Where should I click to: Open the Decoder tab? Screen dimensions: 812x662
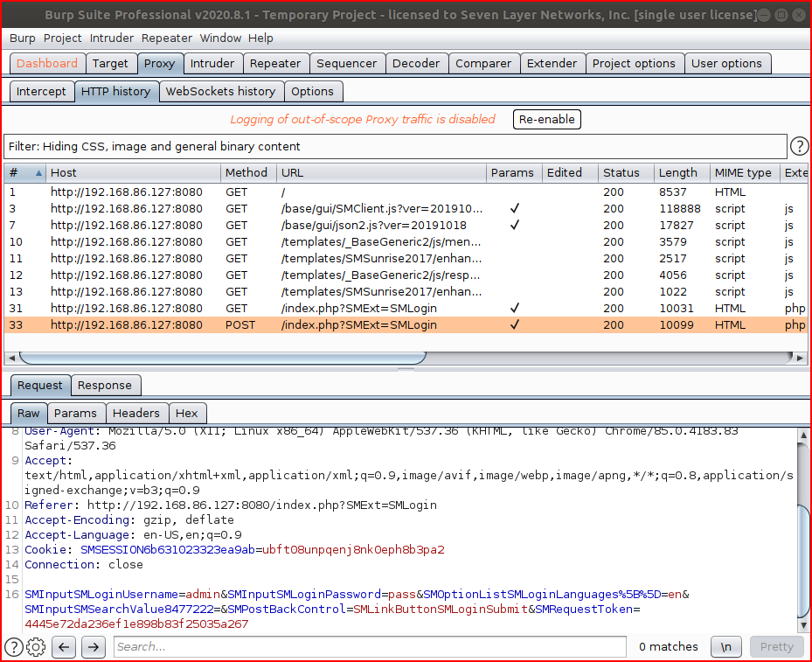tap(416, 64)
